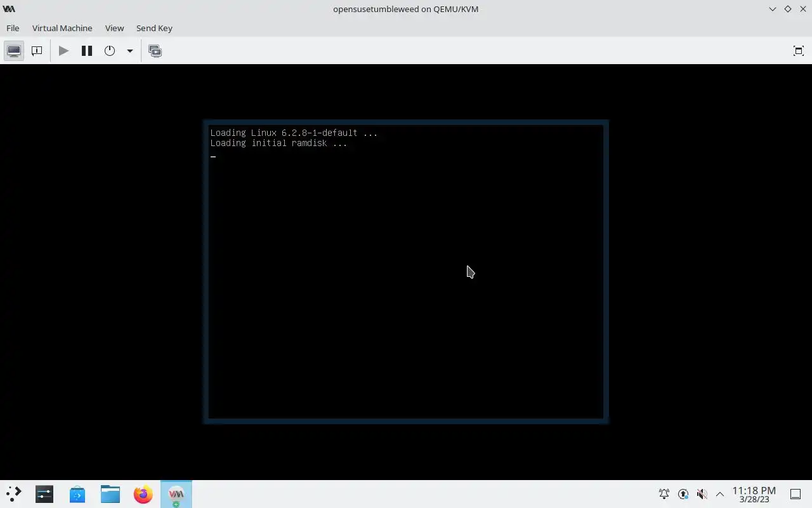Viewport: 812px width, 508px height.
Task: Open software updates tray icon
Action: 683,494
